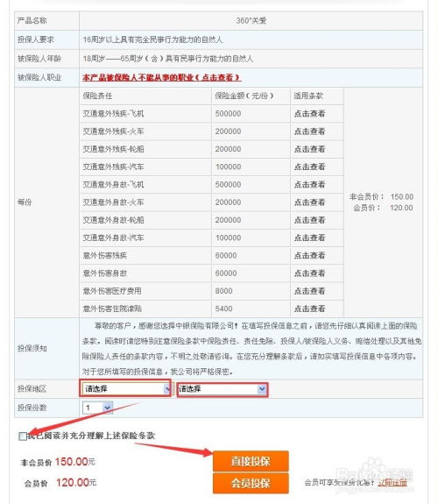
Task: View terms for 意外伤害残疾
Action: [310, 255]
